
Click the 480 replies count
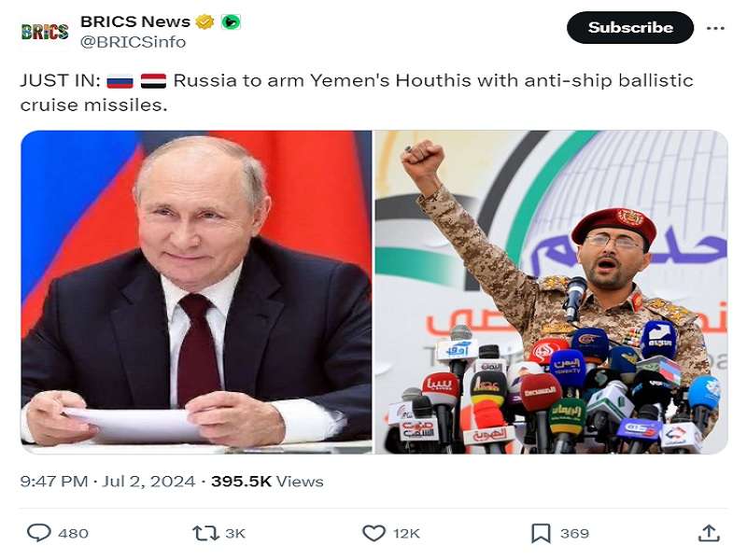pyautogui.click(x=73, y=533)
